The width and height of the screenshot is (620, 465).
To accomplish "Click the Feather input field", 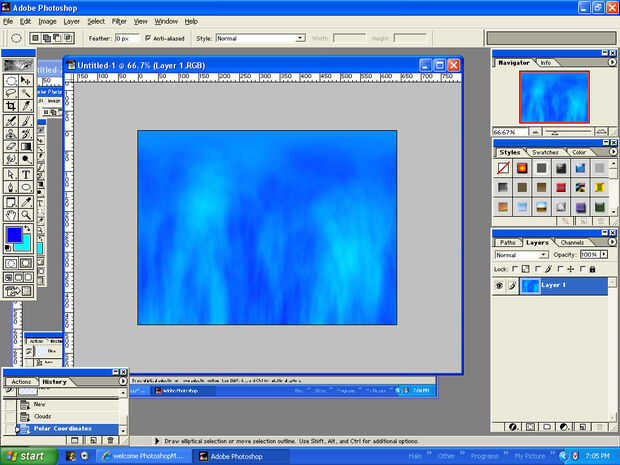I will pyautogui.click(x=127, y=38).
